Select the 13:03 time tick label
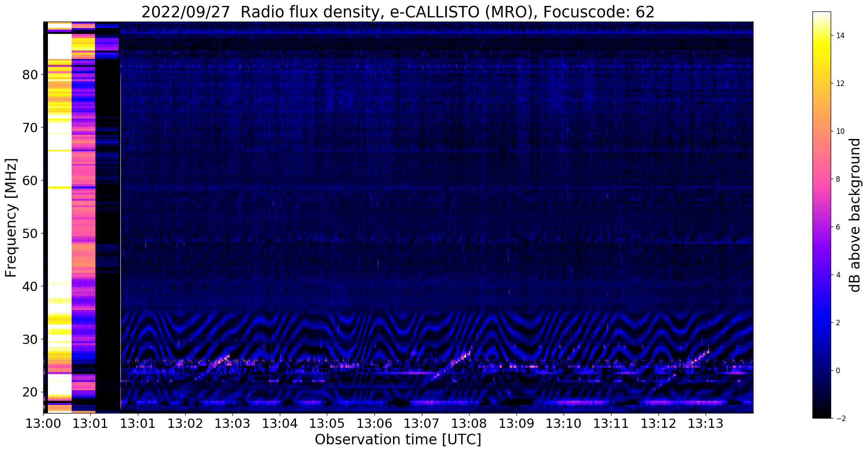This screenshot has height=452, width=868. [x=232, y=423]
